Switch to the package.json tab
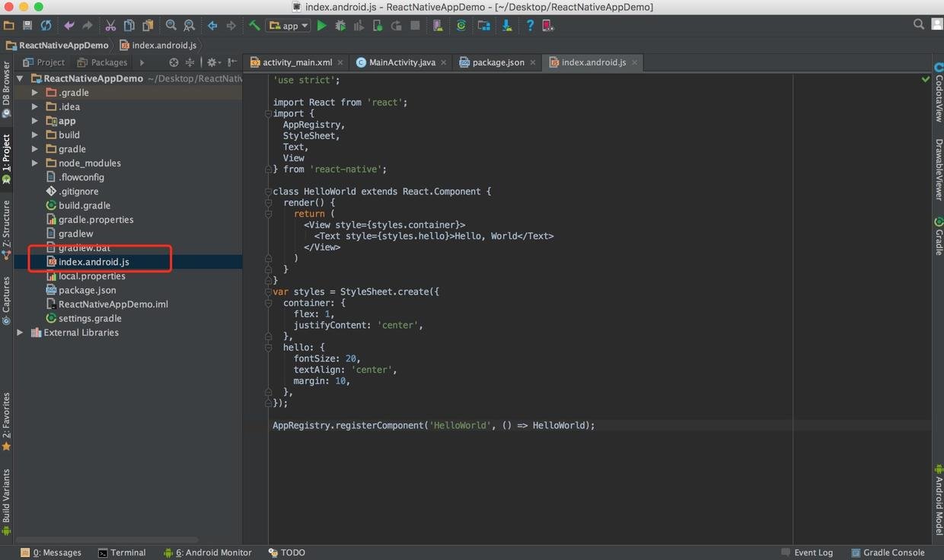The image size is (944, 560). pyautogui.click(x=498, y=62)
